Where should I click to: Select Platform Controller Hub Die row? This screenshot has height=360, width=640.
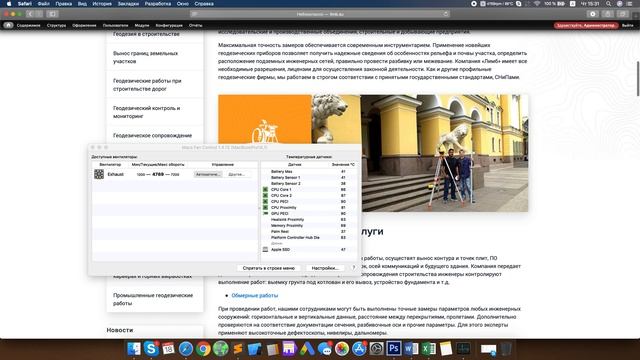click(309, 238)
